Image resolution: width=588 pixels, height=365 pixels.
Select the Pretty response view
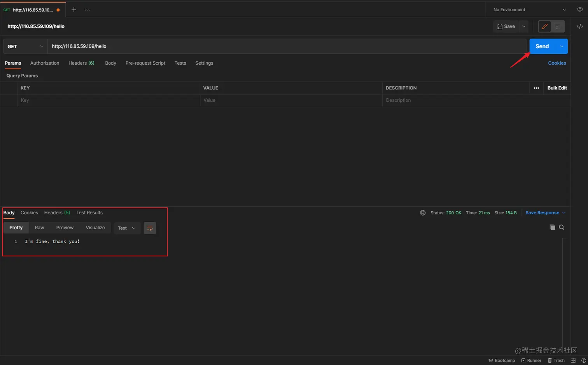[16, 228]
